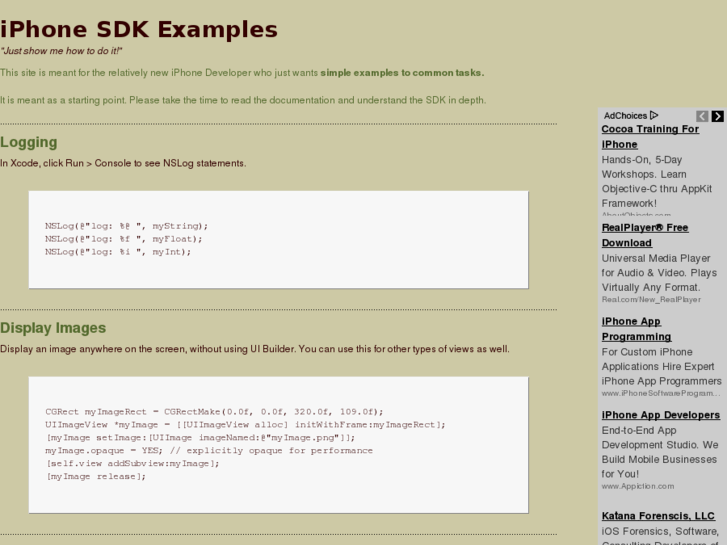Click the "Just show me how to do it!" tagline
This screenshot has height=545, width=727.
tap(61, 51)
